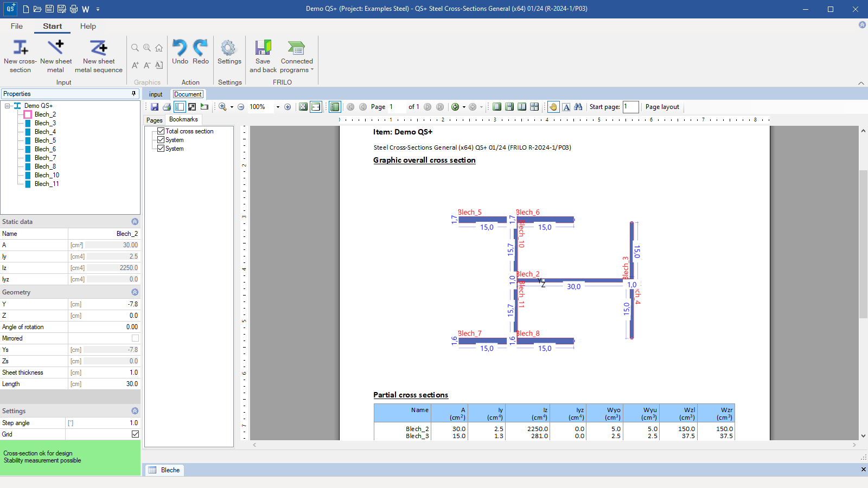
Task: Click the Save and back icon
Action: click(x=263, y=48)
